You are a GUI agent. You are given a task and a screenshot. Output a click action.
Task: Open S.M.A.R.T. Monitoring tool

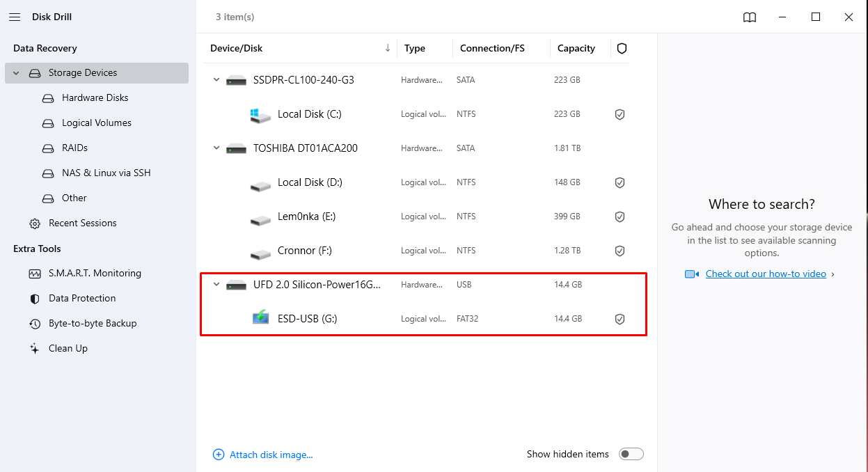(x=95, y=274)
